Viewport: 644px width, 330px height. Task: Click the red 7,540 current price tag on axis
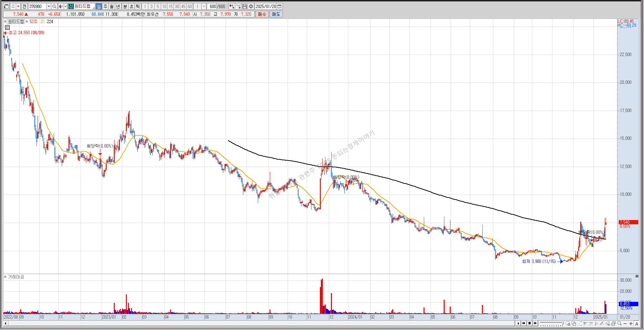pos(628,222)
